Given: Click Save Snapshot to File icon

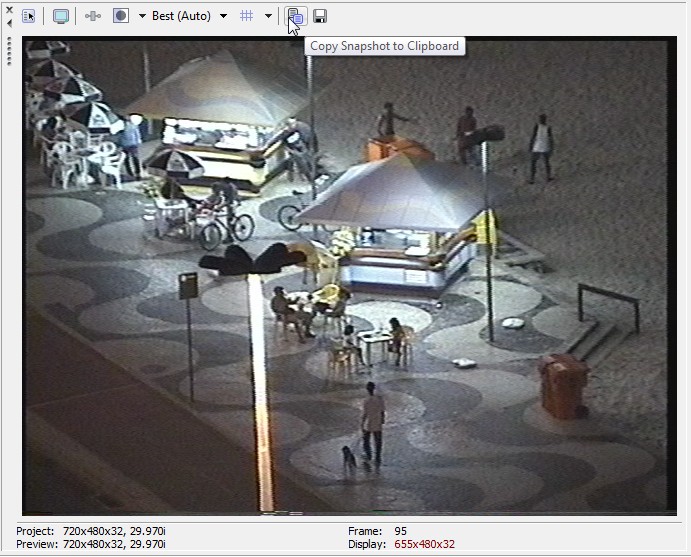Looking at the screenshot, I should [320, 16].
